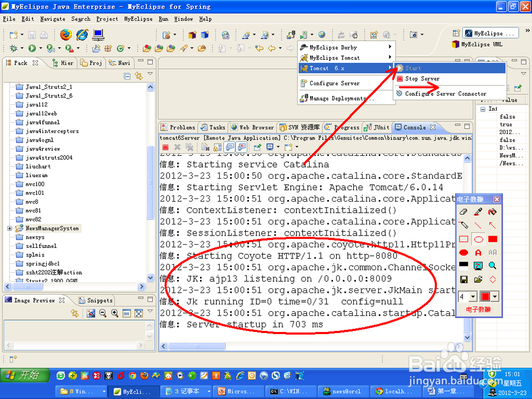Switch to the Problems tab
The width and height of the screenshot is (532, 399).
(x=178, y=127)
